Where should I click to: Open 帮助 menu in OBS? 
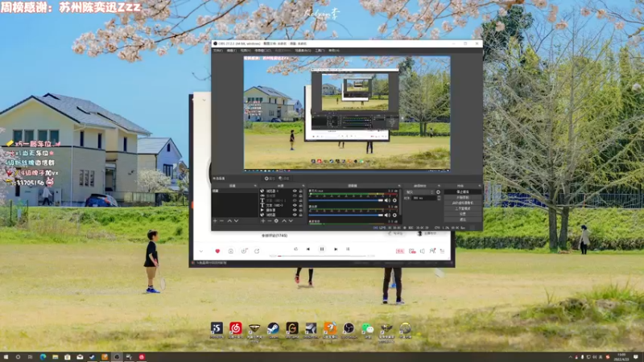[334, 51]
